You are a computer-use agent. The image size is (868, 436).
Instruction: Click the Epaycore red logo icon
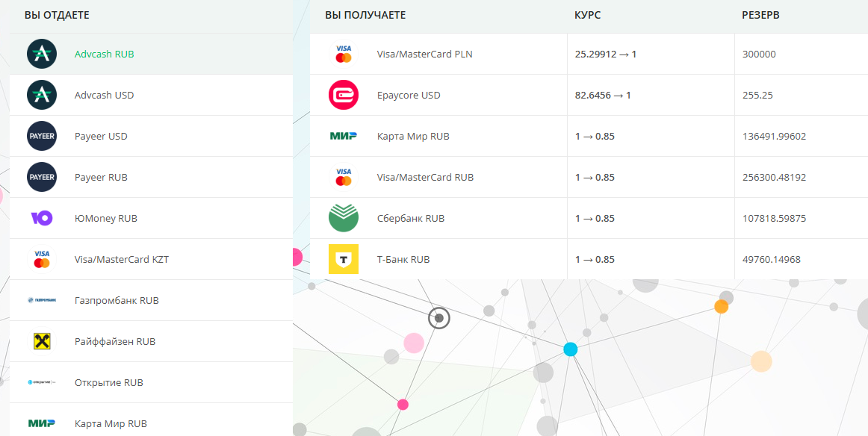point(343,95)
